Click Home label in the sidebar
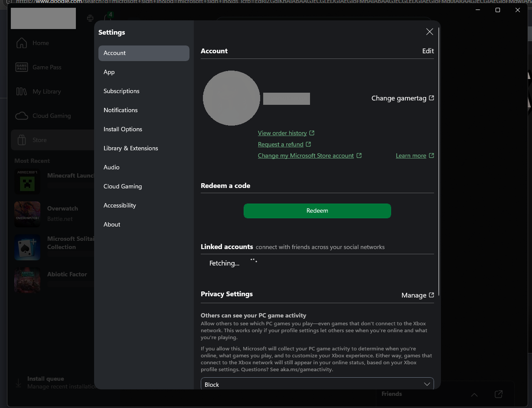 coord(41,43)
